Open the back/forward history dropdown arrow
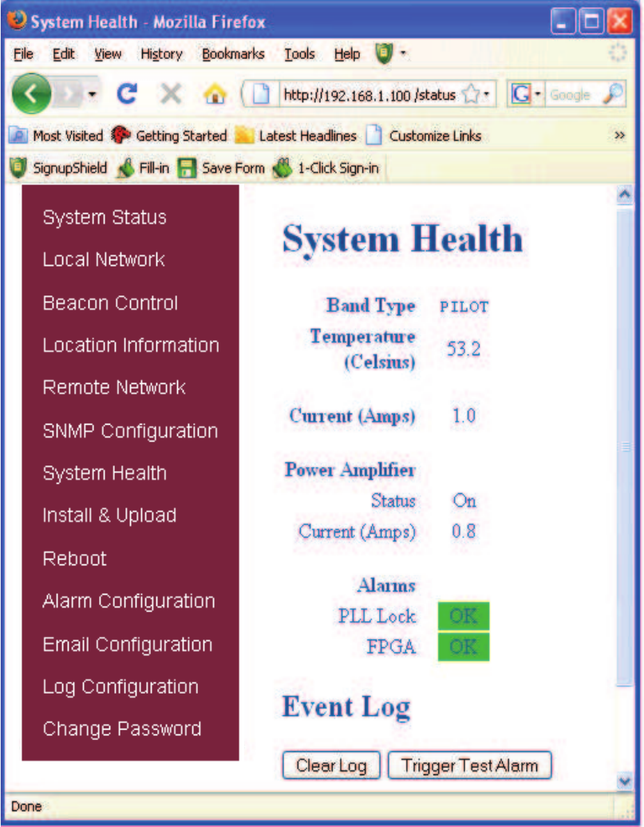Screen dimensions: 644x827 click(x=93, y=94)
